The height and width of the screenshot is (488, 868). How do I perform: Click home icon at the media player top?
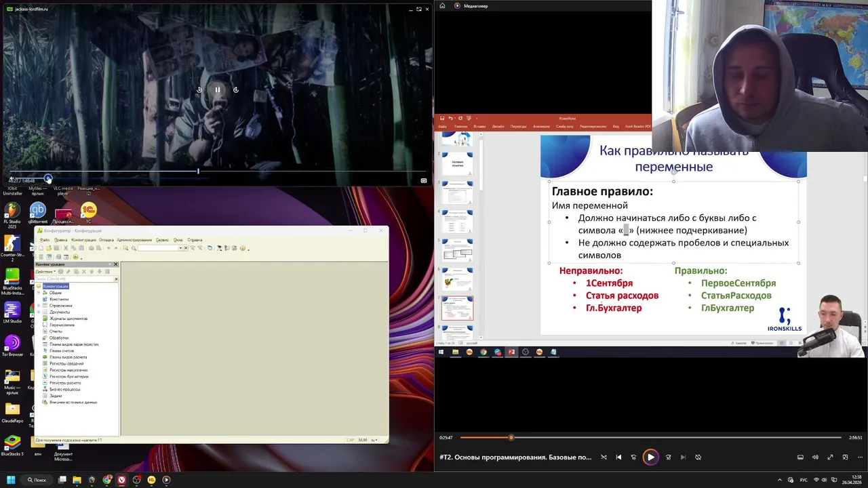point(442,5)
